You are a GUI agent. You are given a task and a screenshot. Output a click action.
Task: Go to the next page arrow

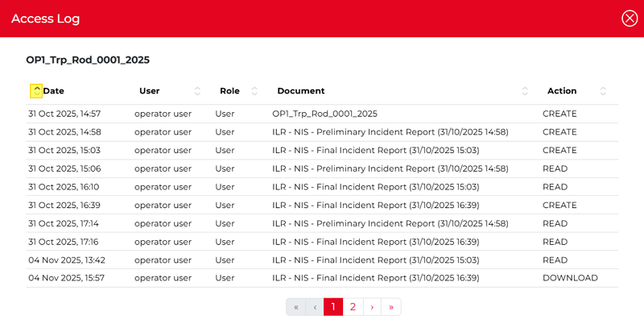(372, 307)
